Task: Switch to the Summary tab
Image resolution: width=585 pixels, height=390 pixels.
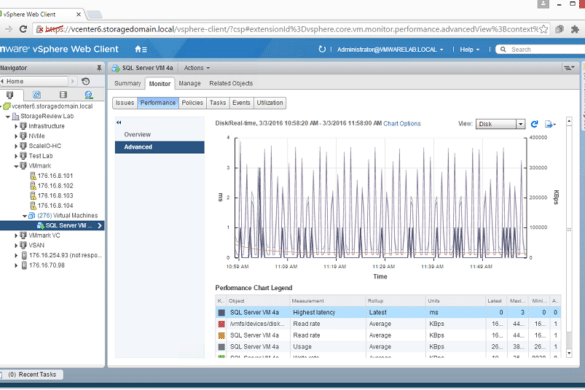Action: pyautogui.click(x=128, y=83)
